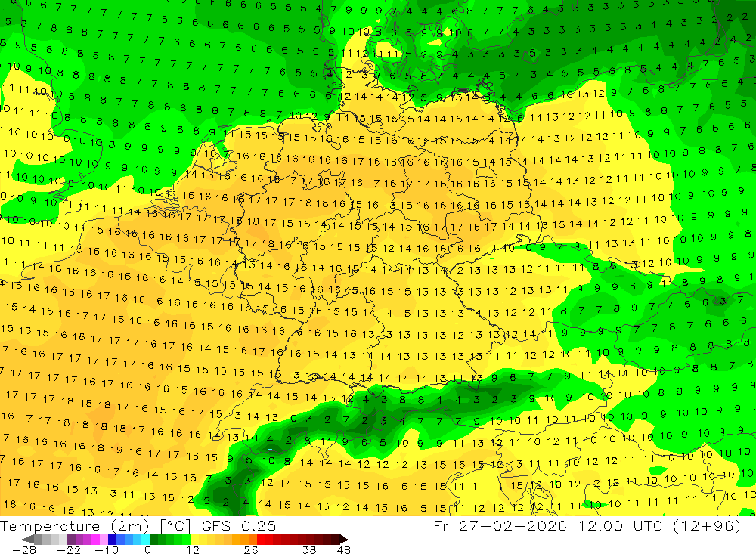
Task: Click the '-22' legend scale value
Action: tap(69, 549)
